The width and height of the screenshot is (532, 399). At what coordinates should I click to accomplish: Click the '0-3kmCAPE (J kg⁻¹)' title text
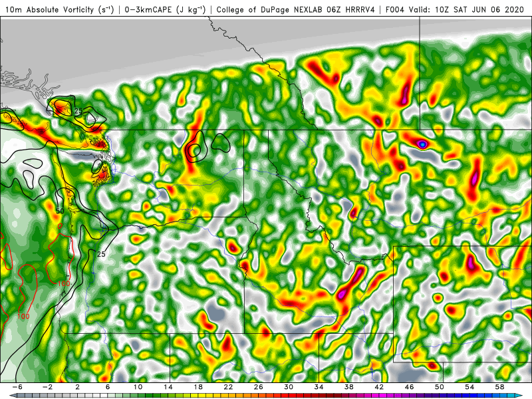pyautogui.click(x=165, y=10)
